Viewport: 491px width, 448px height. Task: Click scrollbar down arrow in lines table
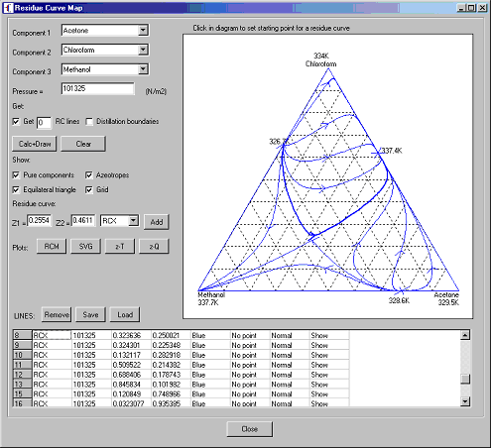tap(465, 401)
